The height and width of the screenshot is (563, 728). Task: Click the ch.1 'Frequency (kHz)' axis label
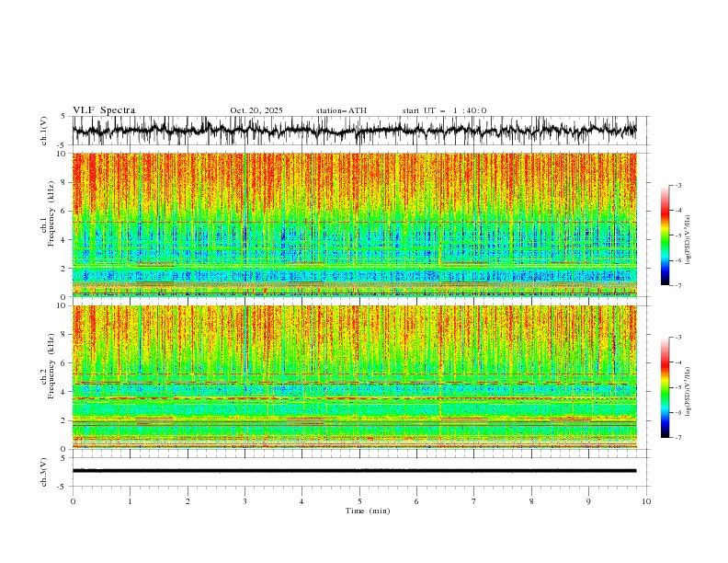(x=51, y=214)
